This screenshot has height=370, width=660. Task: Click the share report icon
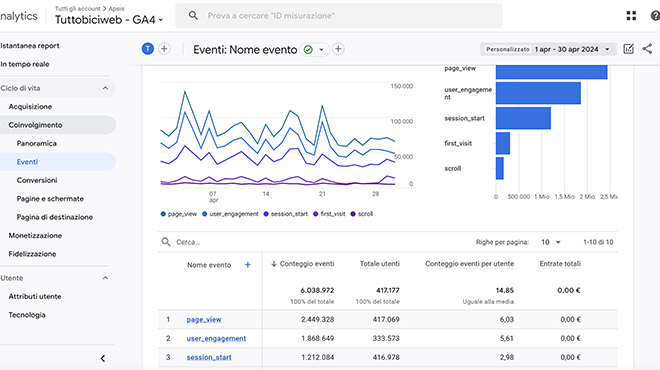point(647,49)
